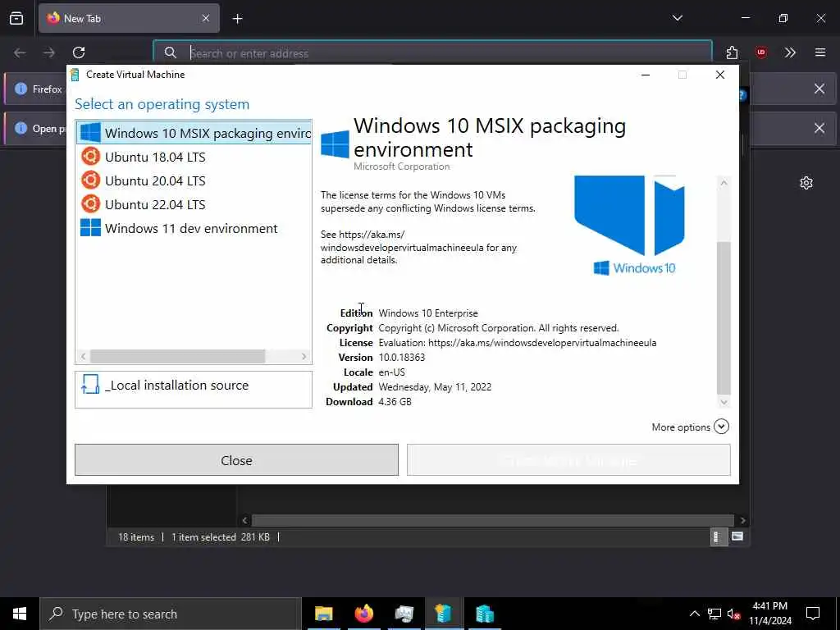Select Windows 11 dev environment

pyautogui.click(x=194, y=228)
